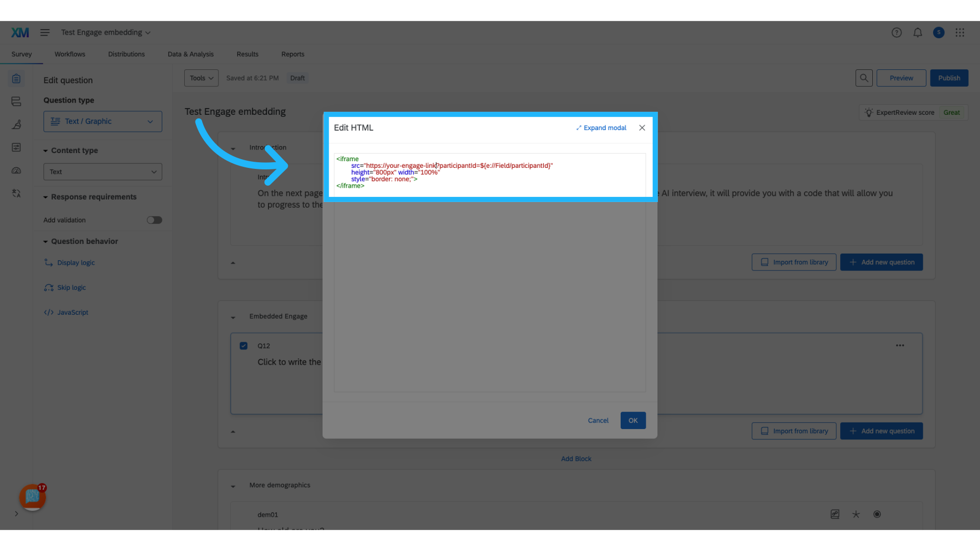Open the Content type Text dropdown

tap(103, 172)
